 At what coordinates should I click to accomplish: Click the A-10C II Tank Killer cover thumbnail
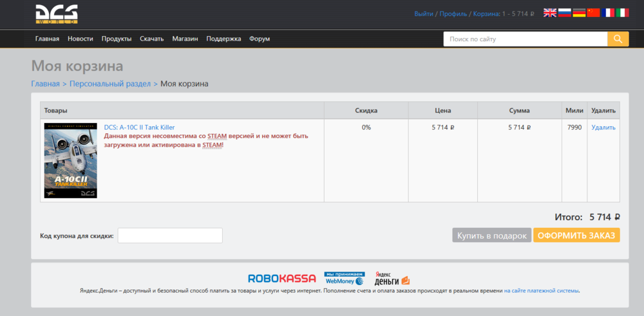point(71,160)
